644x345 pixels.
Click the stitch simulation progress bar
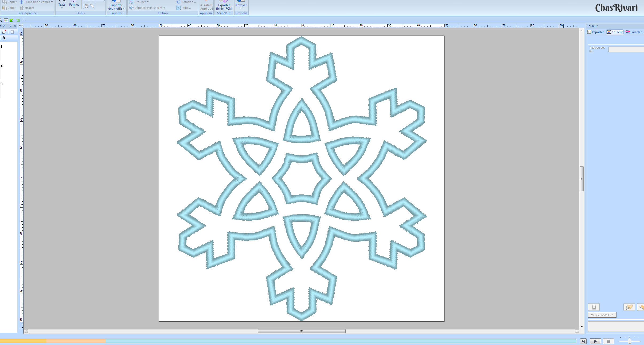pyautogui.click(x=288, y=341)
